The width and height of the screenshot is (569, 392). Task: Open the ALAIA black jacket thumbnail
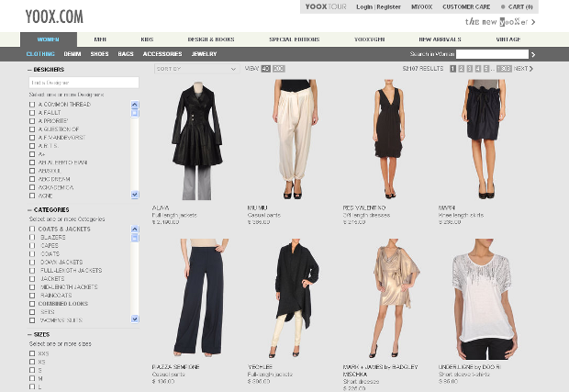[x=197, y=140]
